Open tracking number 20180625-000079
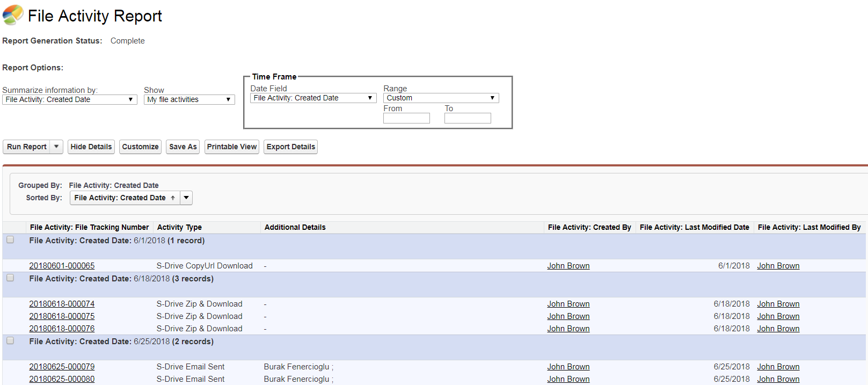This screenshot has height=385, width=868. (x=62, y=367)
